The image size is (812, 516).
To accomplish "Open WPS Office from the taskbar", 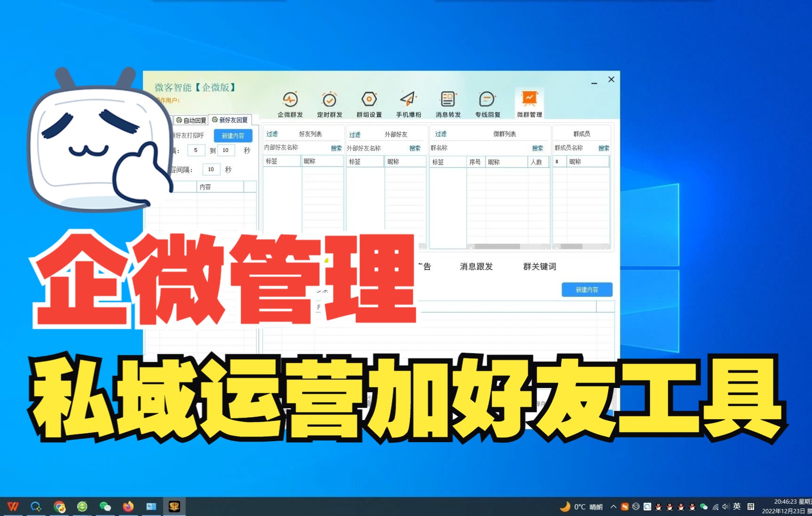I will click(13, 506).
